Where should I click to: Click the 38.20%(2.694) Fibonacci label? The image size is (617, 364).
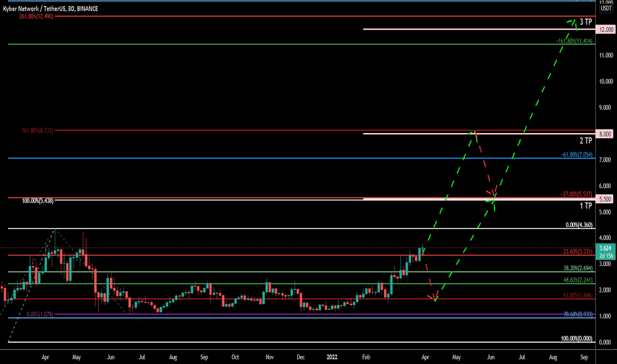click(x=578, y=268)
